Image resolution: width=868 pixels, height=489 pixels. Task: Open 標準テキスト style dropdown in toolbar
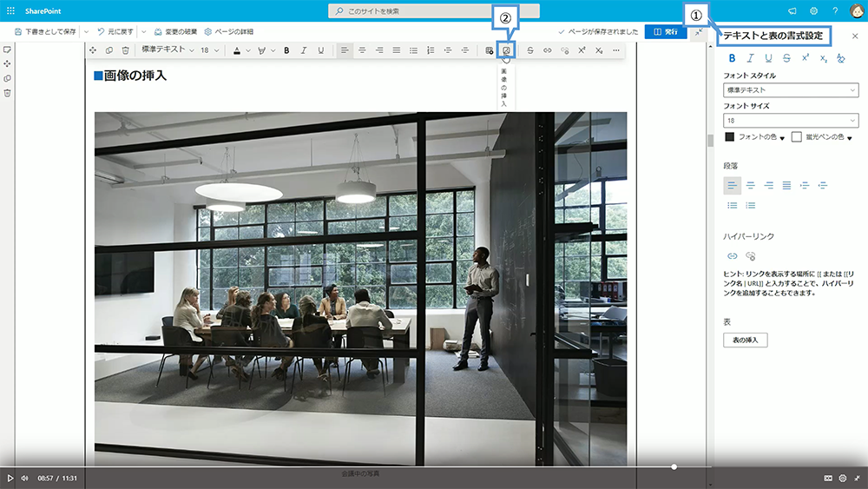(168, 50)
